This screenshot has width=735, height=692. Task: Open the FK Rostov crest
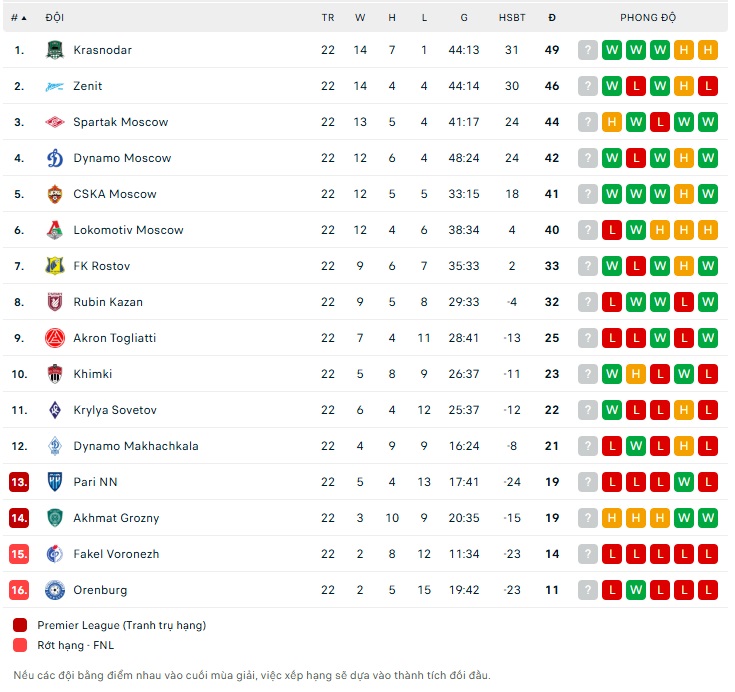pos(55,266)
